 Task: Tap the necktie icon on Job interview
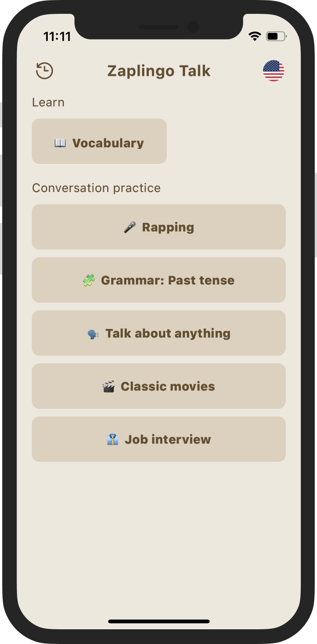point(112,439)
